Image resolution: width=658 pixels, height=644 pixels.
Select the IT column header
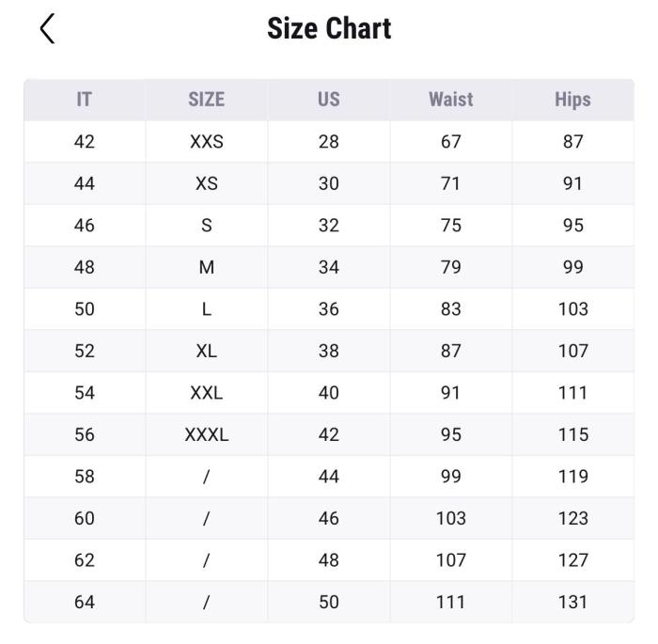point(84,100)
